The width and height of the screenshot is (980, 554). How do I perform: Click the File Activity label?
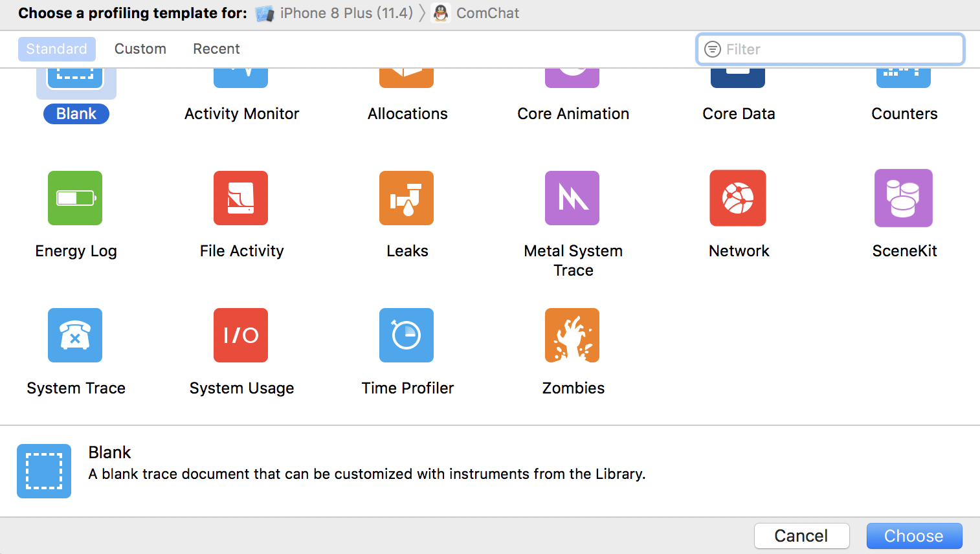click(x=241, y=251)
